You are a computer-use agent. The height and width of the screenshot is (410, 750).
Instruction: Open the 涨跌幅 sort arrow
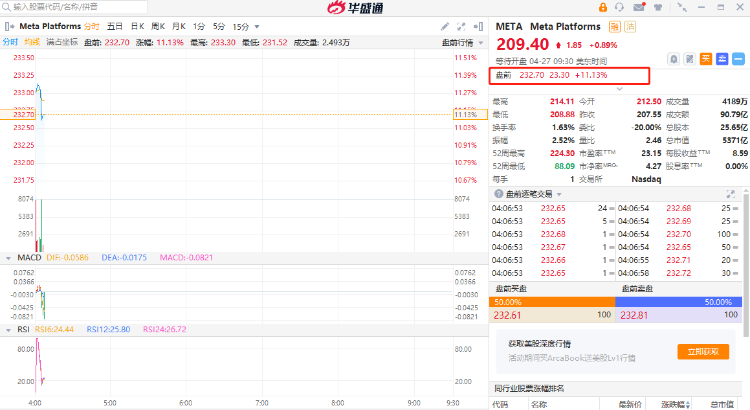[688, 405]
